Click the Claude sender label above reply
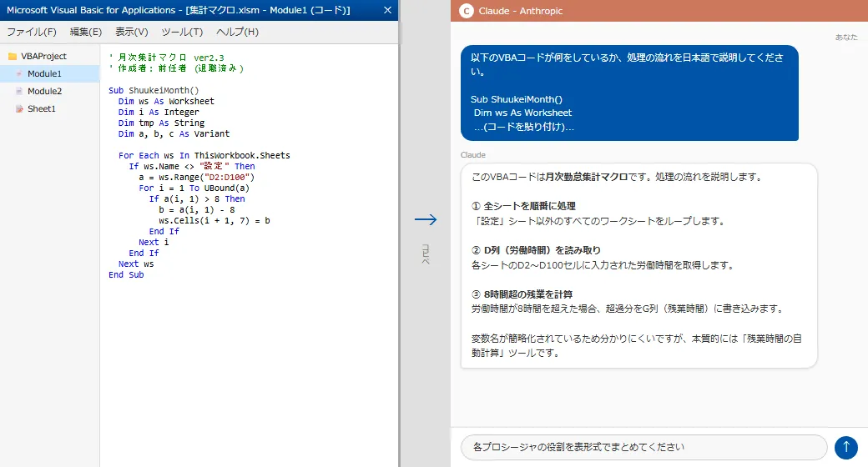 pyautogui.click(x=472, y=155)
